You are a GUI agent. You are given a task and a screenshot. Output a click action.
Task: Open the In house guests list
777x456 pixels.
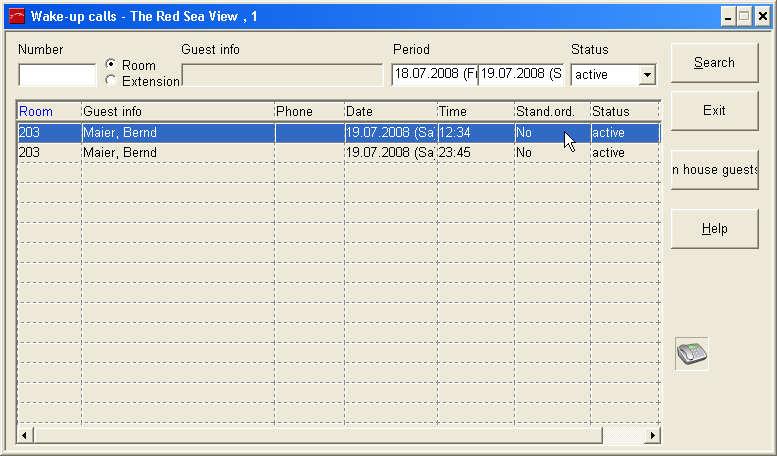pos(714,170)
